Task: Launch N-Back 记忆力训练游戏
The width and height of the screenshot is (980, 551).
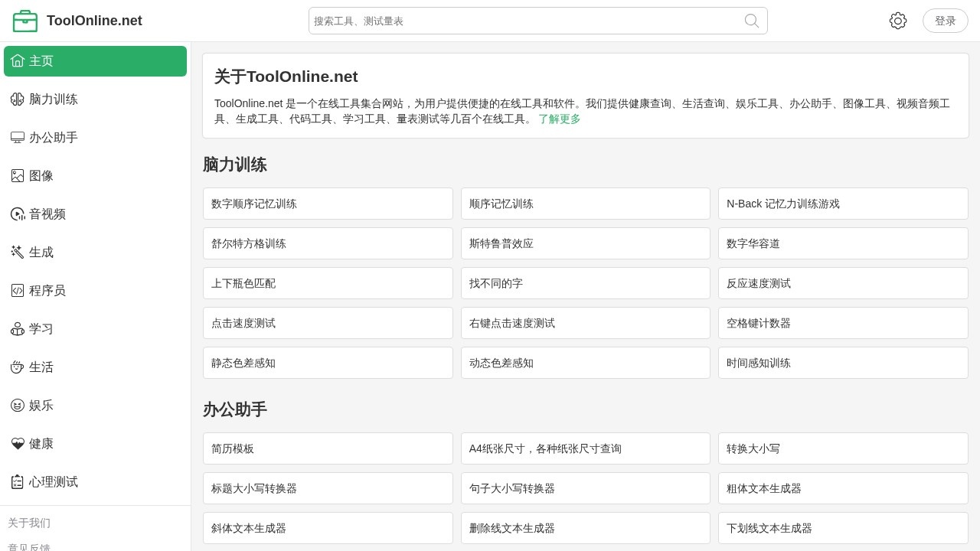Action: [843, 204]
